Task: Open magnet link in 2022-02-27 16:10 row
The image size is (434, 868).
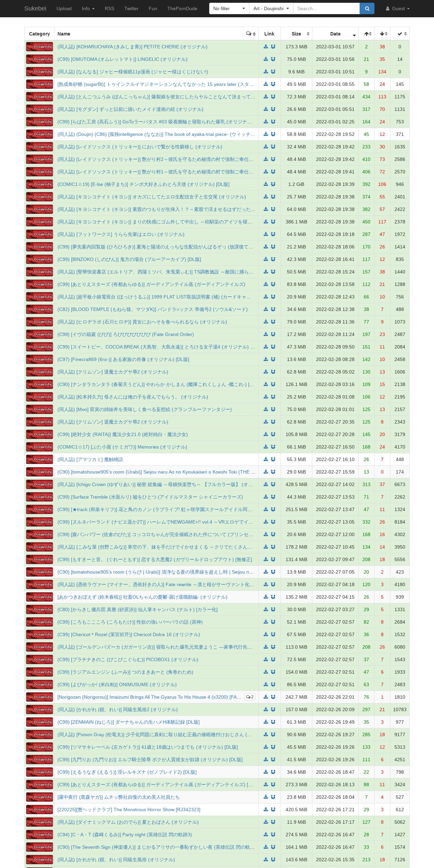Action: [x=273, y=459]
